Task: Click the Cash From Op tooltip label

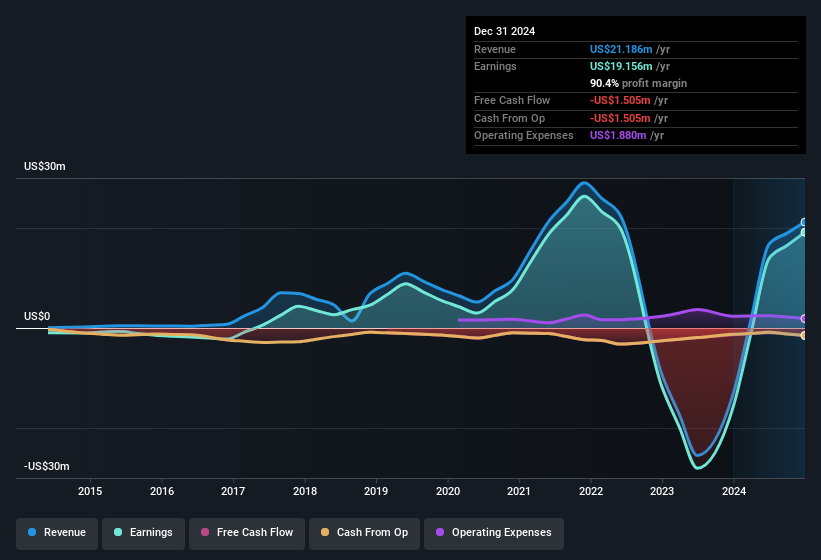Action: pyautogui.click(x=509, y=118)
